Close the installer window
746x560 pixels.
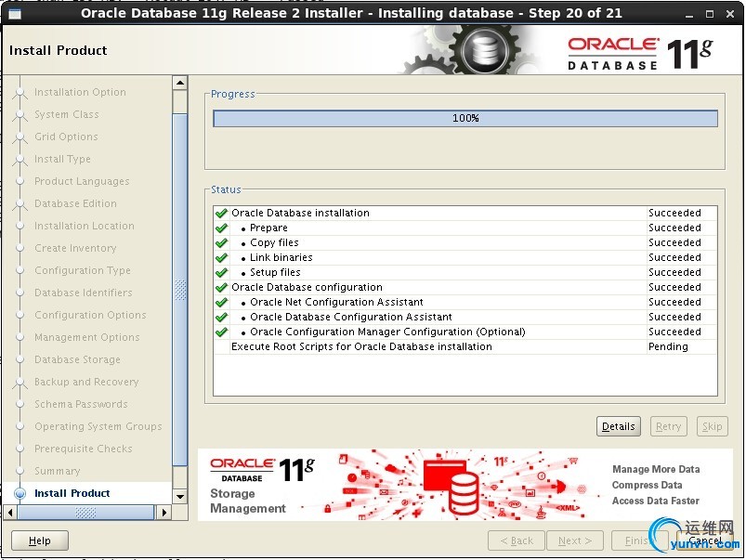coord(730,14)
